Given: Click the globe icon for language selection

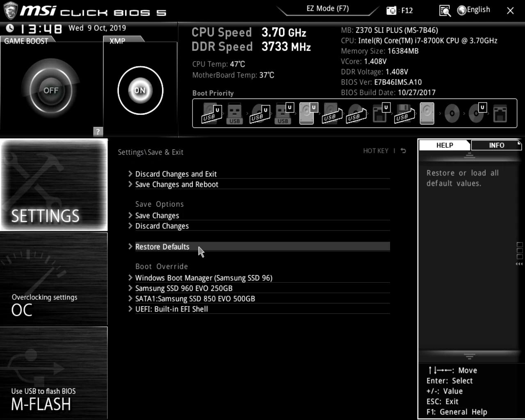Looking at the screenshot, I should 462,10.
